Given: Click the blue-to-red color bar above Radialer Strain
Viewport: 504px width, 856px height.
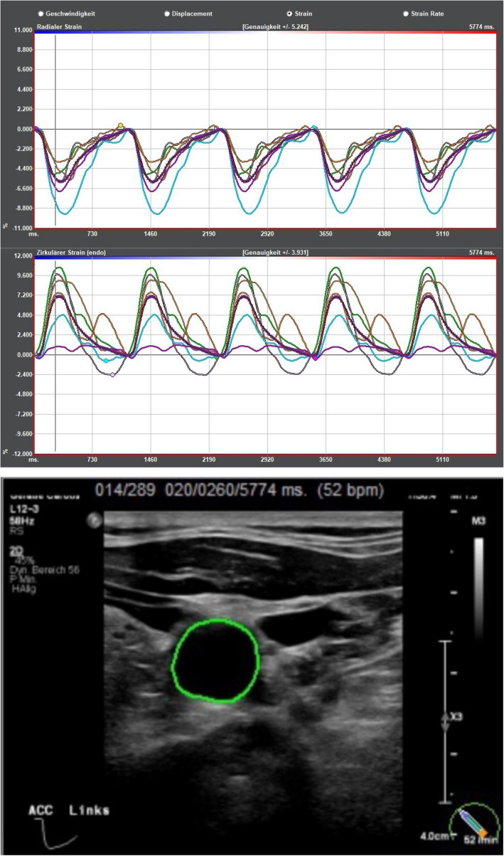Looking at the screenshot, I should [265, 32].
